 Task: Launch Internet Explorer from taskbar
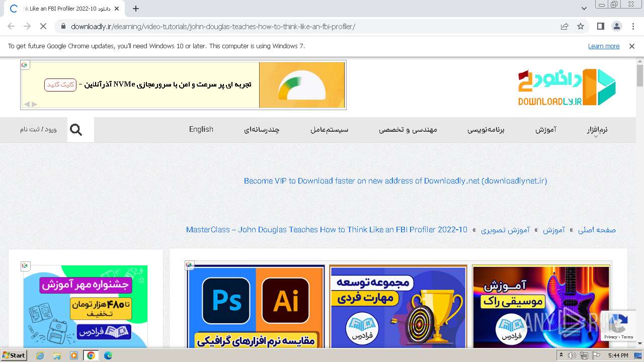[40, 355]
